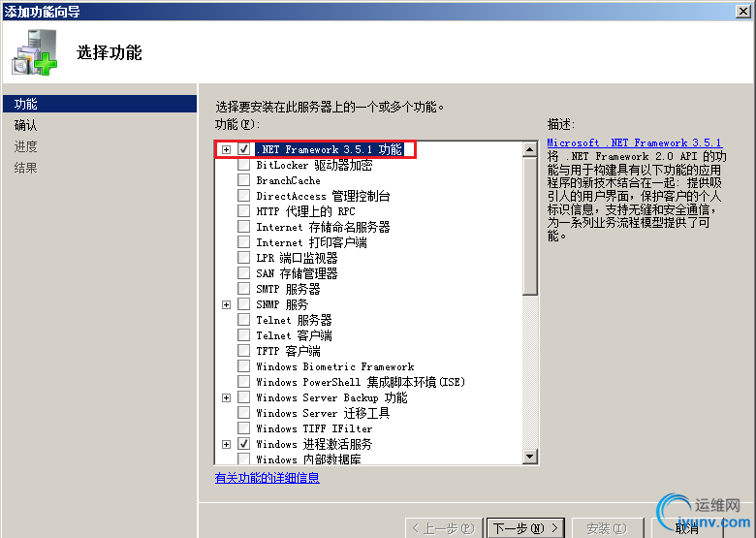Click the 下一步(N) button
Image resolution: width=756 pixels, height=538 pixels.
525,528
